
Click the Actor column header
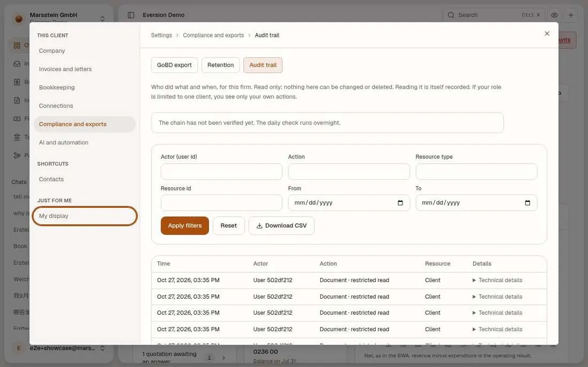tap(261, 263)
